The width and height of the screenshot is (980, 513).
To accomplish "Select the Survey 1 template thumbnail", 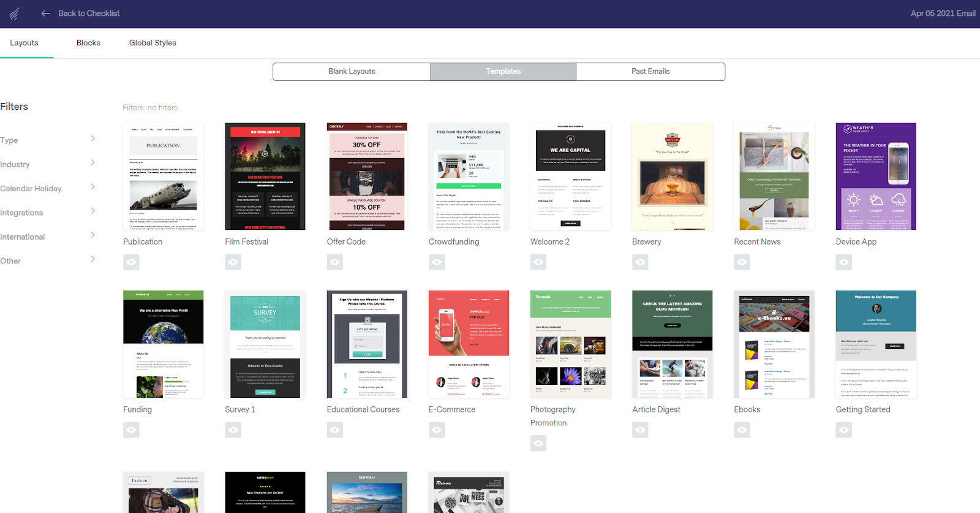I will point(265,344).
